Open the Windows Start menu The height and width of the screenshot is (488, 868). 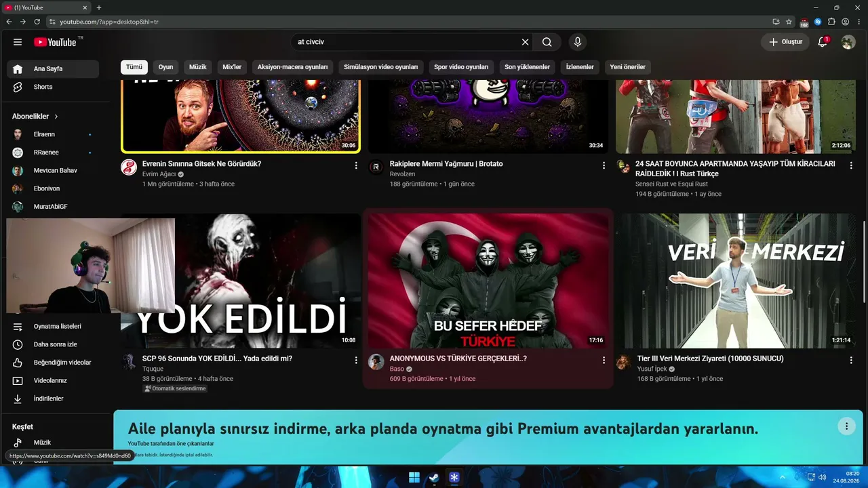(414, 477)
